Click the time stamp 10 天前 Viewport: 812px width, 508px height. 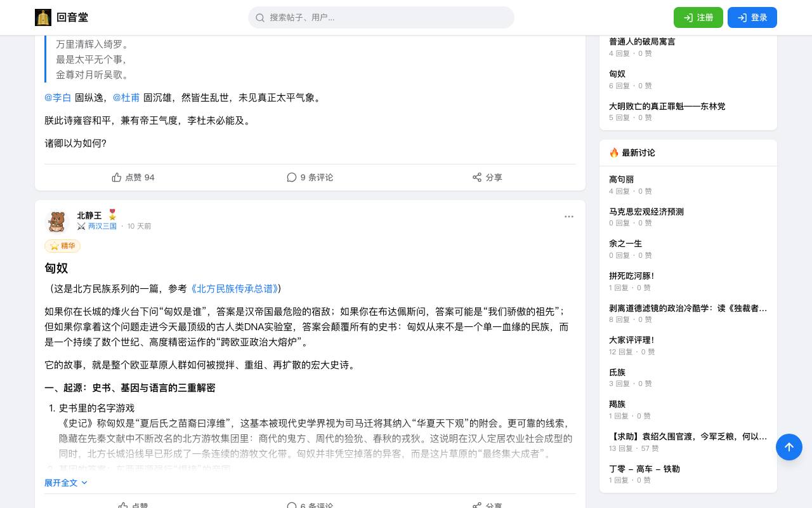tap(139, 226)
